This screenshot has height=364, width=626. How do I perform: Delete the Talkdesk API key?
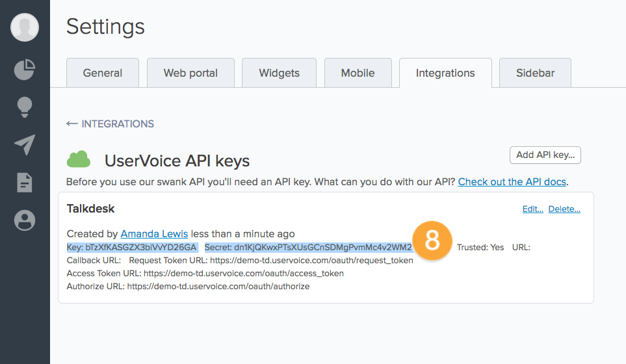click(x=564, y=209)
